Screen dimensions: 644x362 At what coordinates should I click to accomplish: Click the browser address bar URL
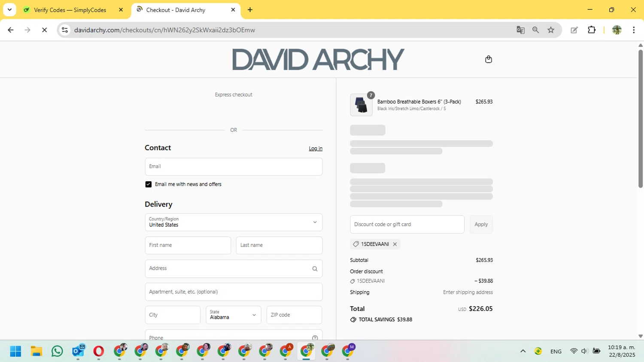coord(164,30)
